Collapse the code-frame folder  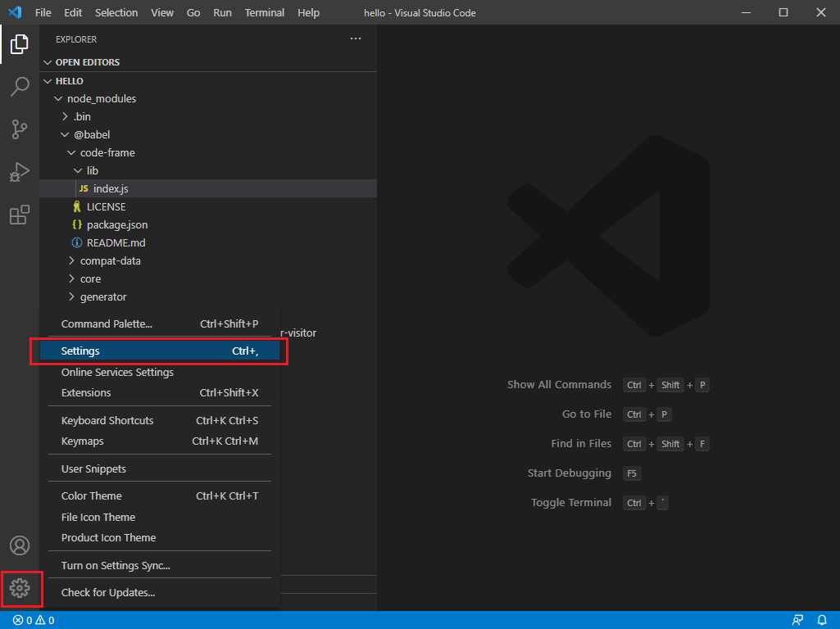(71, 152)
